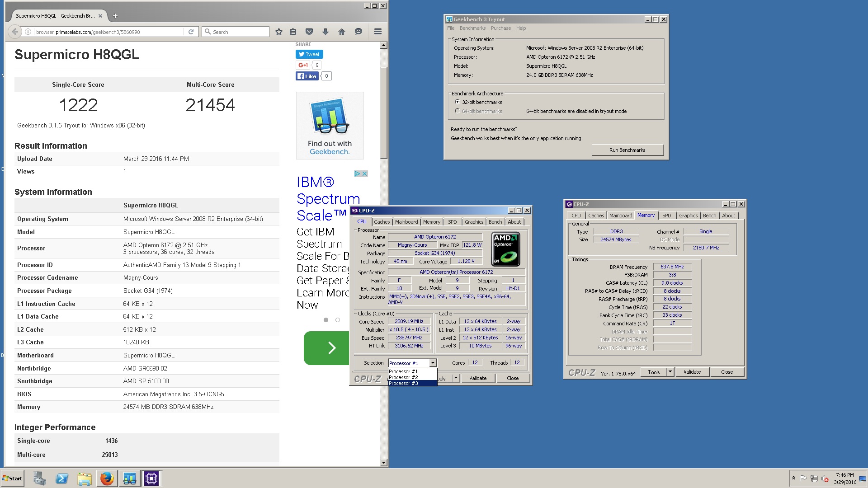
Task: Click the browser scrollbar down arrow
Action: (384, 463)
